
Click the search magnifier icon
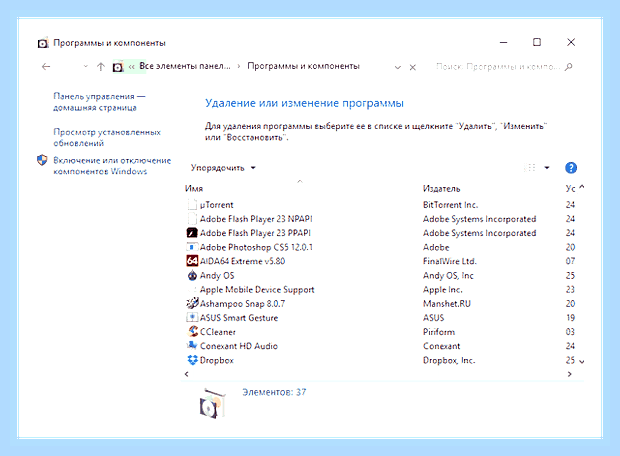pos(569,67)
